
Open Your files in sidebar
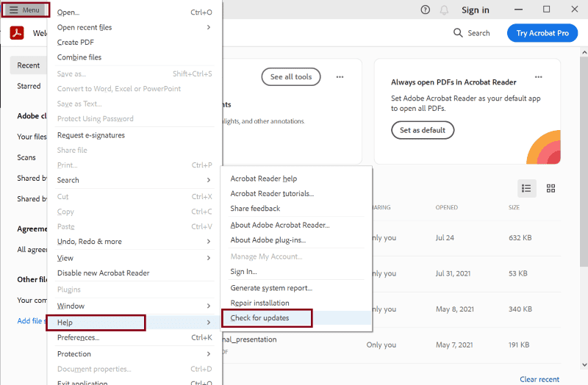click(32, 137)
